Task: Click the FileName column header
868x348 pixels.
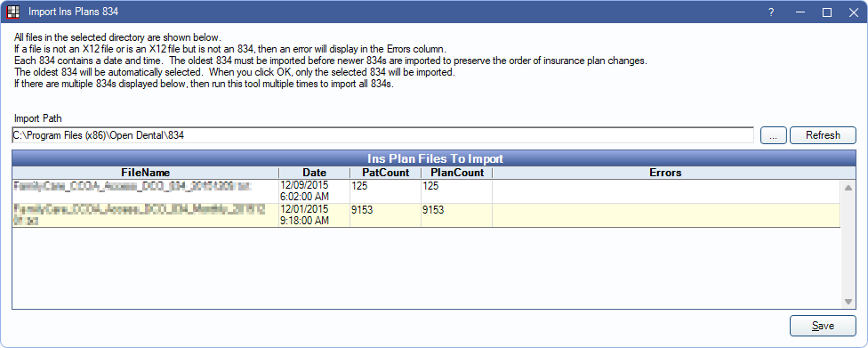Action: [146, 173]
